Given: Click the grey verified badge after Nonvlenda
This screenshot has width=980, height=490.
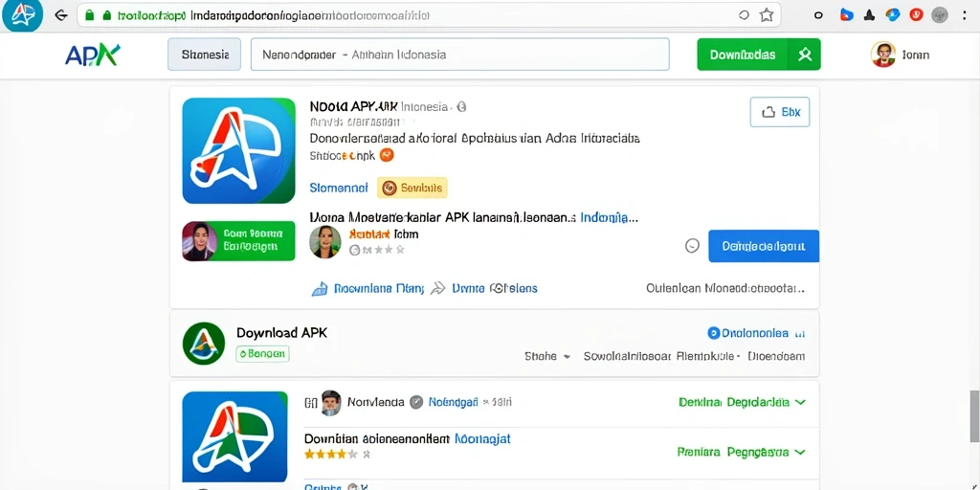Looking at the screenshot, I should pos(416,403).
